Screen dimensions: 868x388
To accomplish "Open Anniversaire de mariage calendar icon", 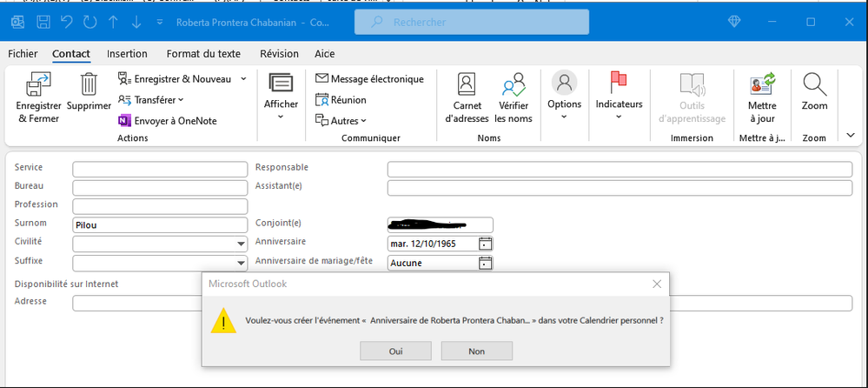I will pos(485,263).
